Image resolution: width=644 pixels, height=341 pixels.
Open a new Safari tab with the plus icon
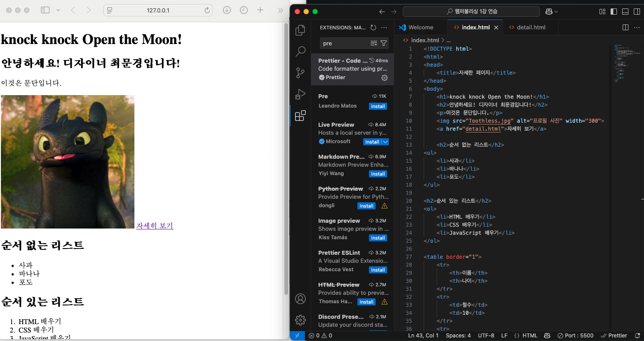(x=260, y=10)
